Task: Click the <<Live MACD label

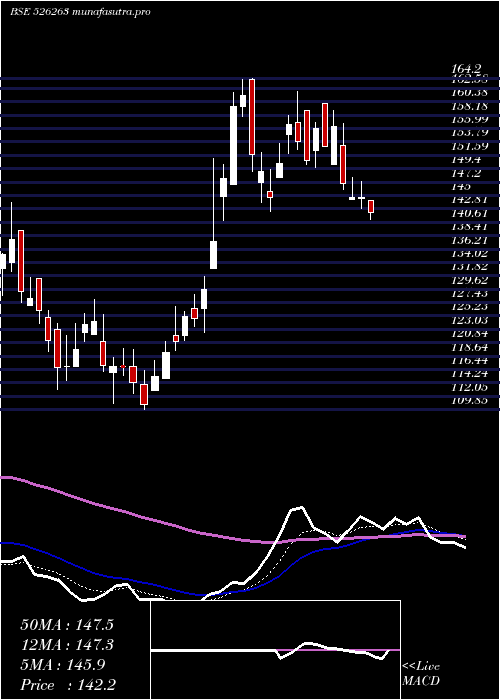Action: click(421, 673)
